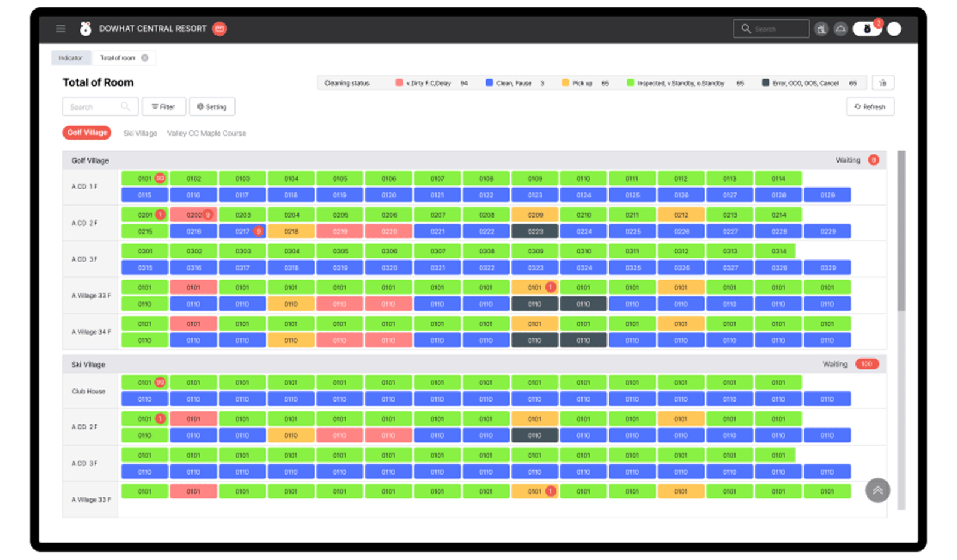Click the Total of Room heading
The width and height of the screenshot is (957, 560).
[98, 82]
